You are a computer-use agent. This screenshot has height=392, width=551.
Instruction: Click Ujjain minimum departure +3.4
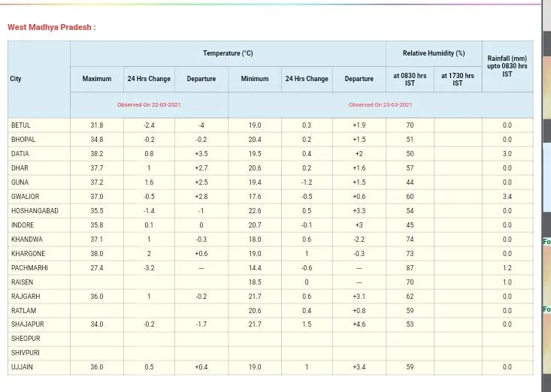point(359,367)
